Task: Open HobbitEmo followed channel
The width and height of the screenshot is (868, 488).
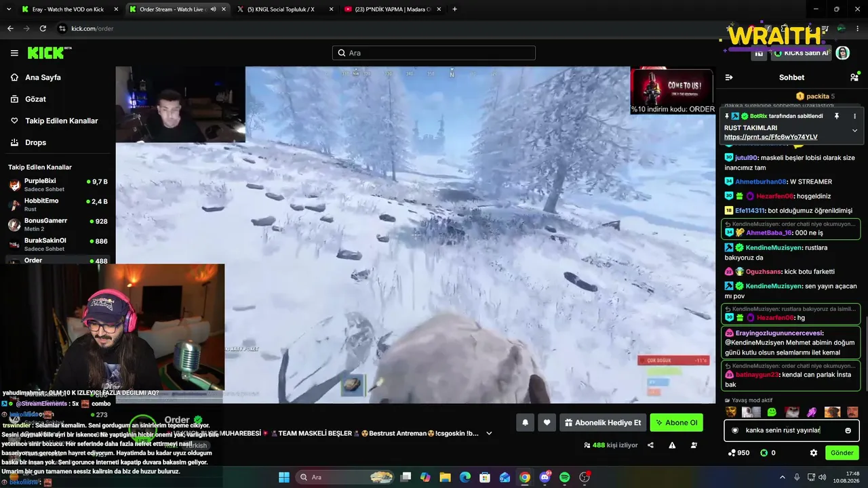Action: click(58, 205)
